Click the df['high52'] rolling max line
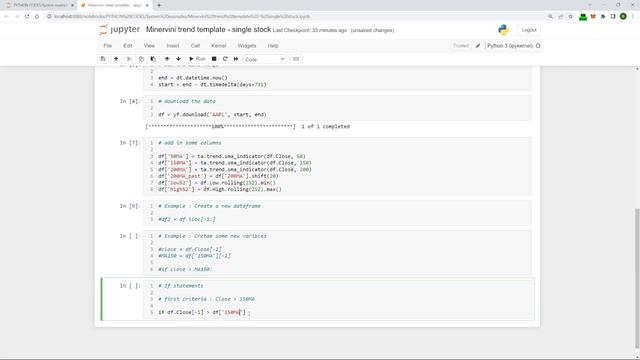This screenshot has width=640, height=360. pos(220,189)
